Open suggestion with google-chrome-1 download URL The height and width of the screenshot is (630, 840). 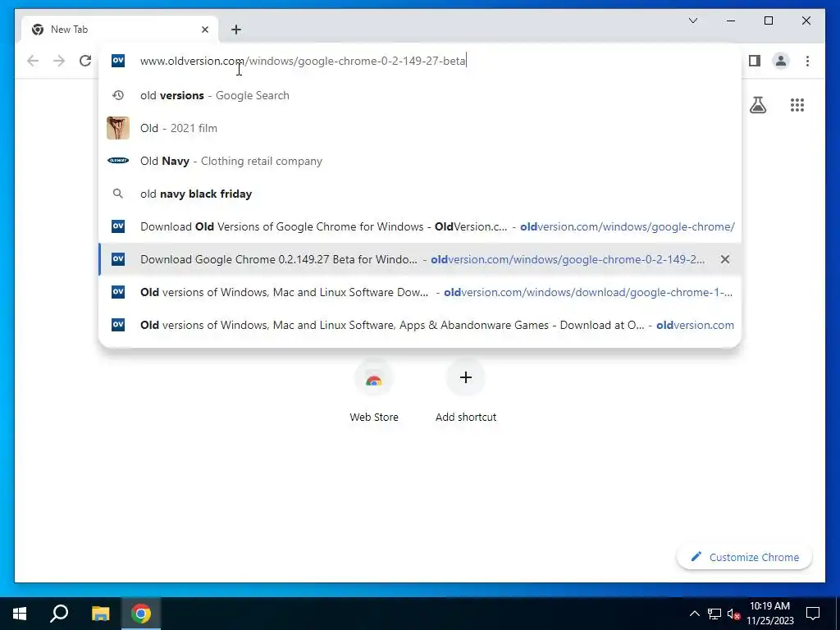coord(421,292)
